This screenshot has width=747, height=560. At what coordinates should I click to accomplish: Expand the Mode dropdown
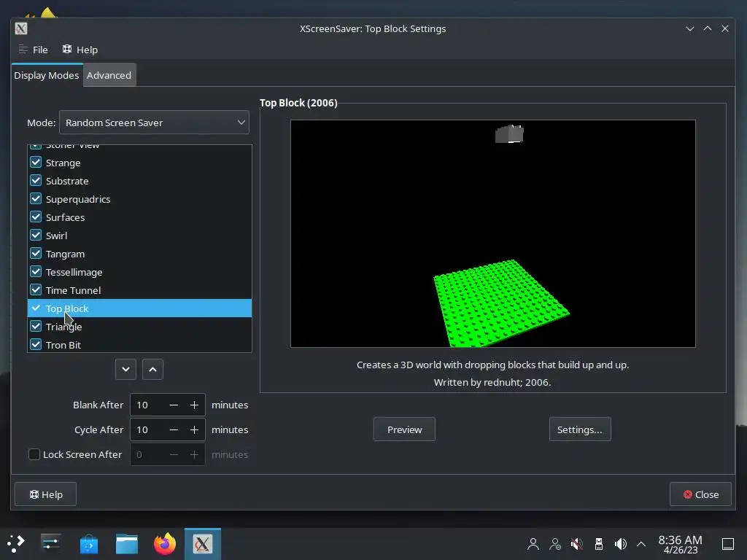coord(154,122)
